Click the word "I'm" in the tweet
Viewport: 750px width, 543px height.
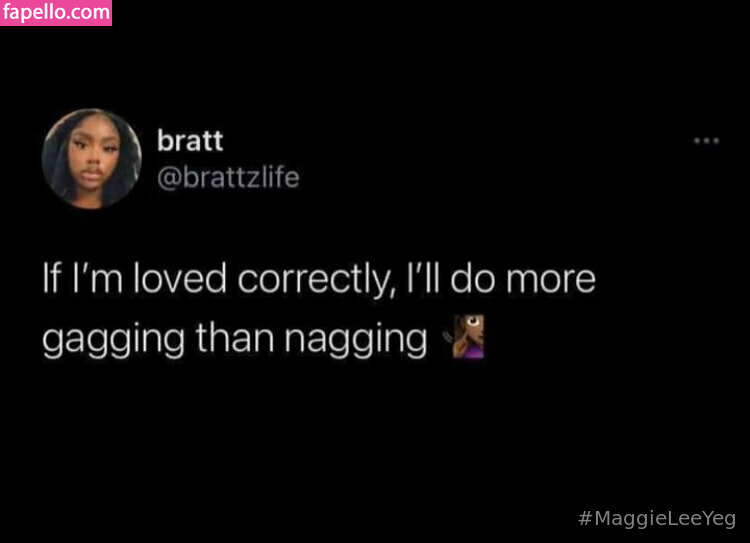click(x=98, y=278)
